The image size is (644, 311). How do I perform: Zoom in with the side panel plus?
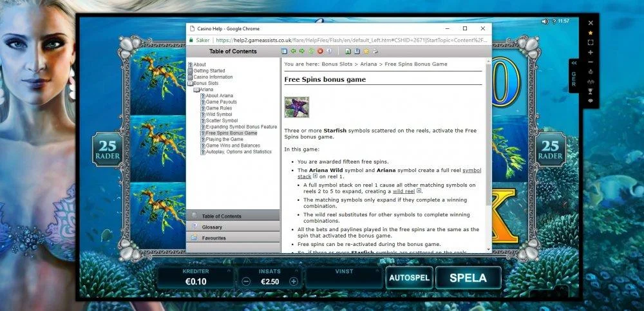591,52
